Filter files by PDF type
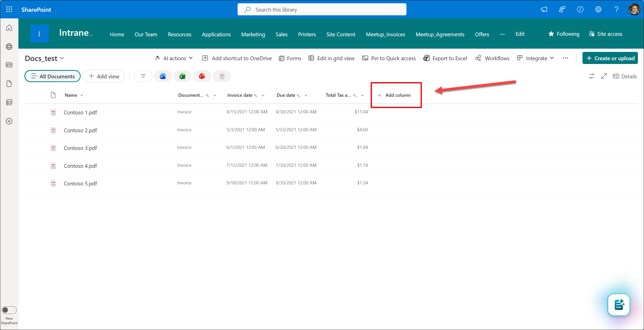 [222, 76]
